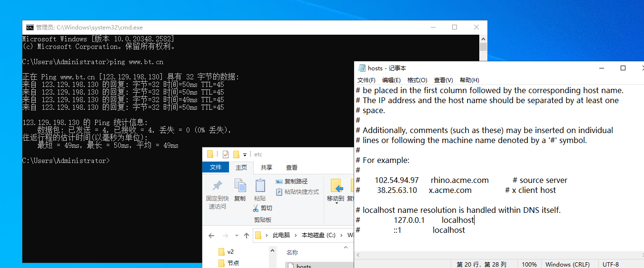Click 第 20 行, 第 28 列 in the status bar
This screenshot has height=268, width=644.
(x=481, y=264)
